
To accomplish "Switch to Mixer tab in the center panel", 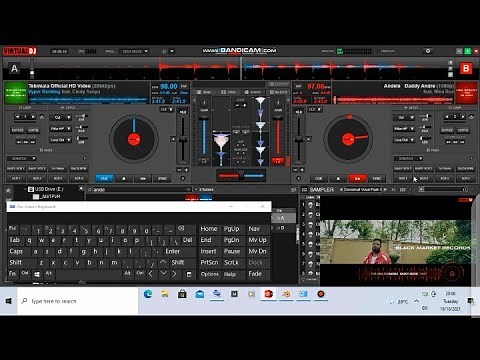I will tap(203, 92).
